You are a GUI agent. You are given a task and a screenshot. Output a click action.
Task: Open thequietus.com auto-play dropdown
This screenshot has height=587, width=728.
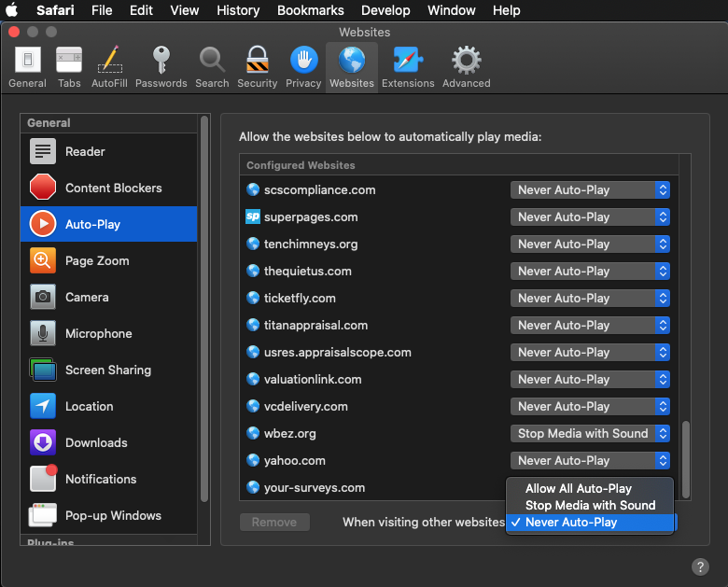tap(590, 272)
